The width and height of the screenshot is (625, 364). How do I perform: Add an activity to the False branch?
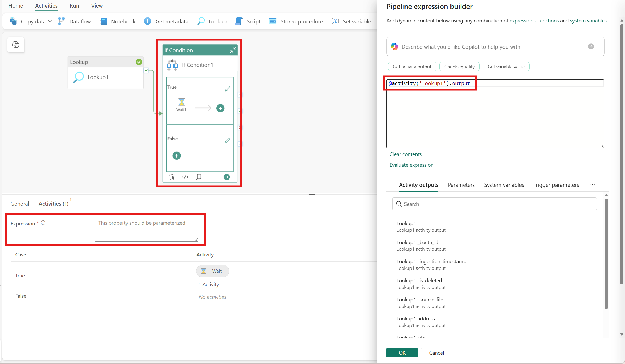point(177,156)
